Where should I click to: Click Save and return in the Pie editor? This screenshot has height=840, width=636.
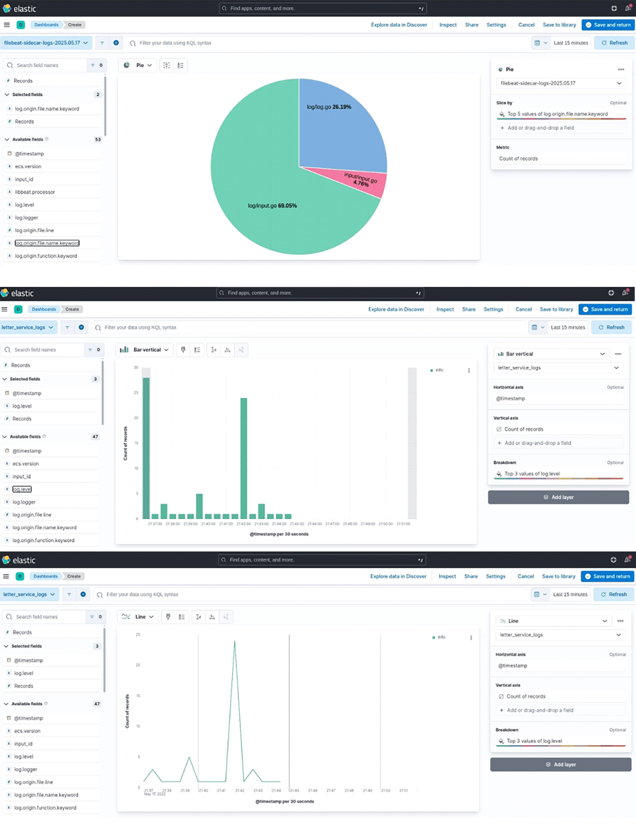coord(608,25)
